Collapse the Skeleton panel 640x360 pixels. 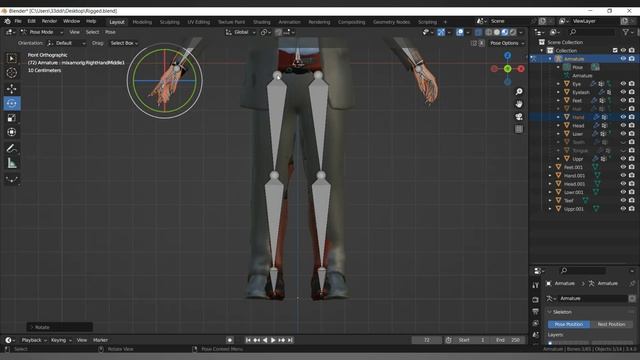pos(549,312)
